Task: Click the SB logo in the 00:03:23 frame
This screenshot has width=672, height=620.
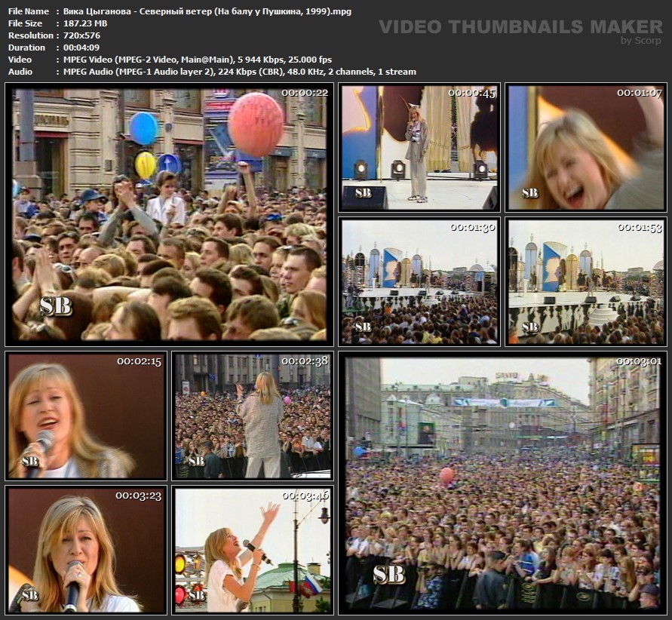Action: click(x=30, y=596)
